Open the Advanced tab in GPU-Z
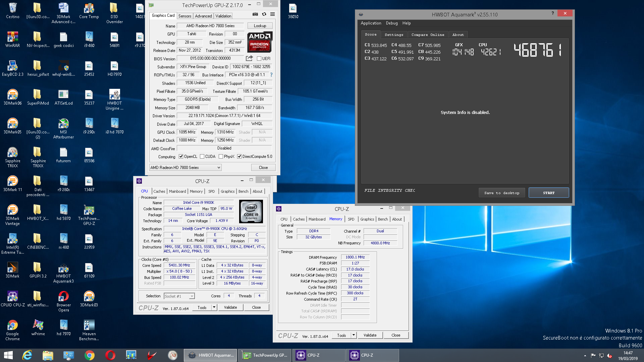 pyautogui.click(x=203, y=16)
